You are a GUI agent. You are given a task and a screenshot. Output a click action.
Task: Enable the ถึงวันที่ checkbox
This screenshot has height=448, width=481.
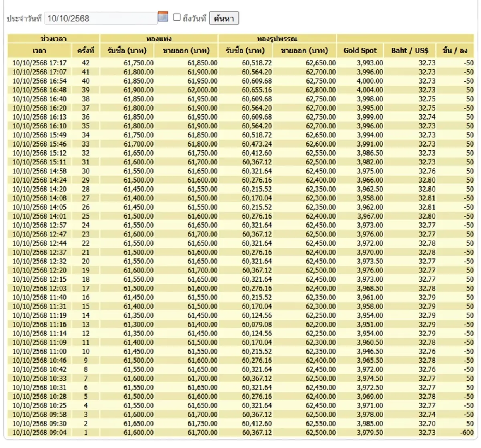click(177, 17)
